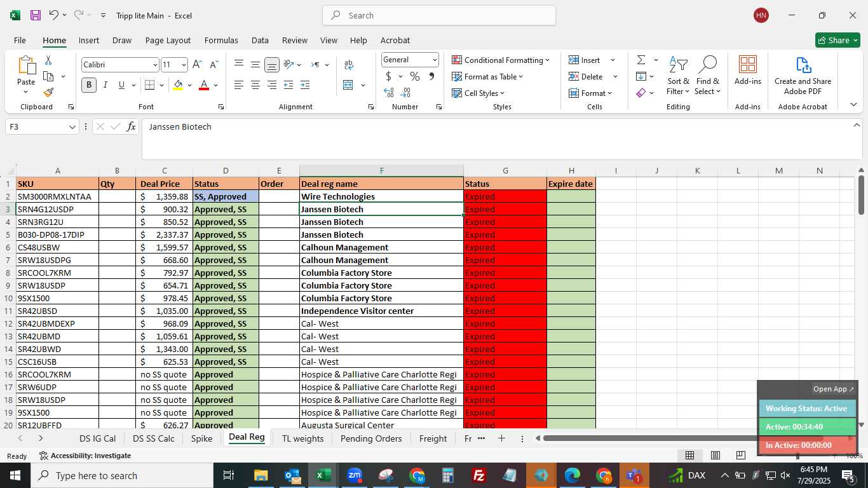Apply Merge & Center icon
Viewport: 868px width, 488px height.
348,85
